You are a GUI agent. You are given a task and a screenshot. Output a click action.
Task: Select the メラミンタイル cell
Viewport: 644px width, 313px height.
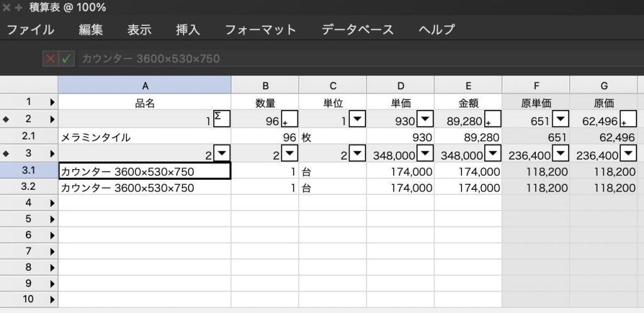[145, 136]
